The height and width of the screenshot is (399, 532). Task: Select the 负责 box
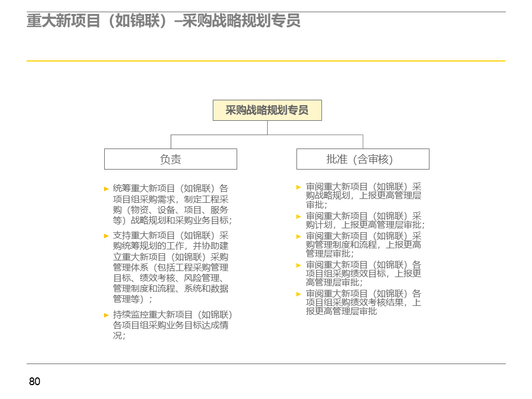pyautogui.click(x=171, y=159)
